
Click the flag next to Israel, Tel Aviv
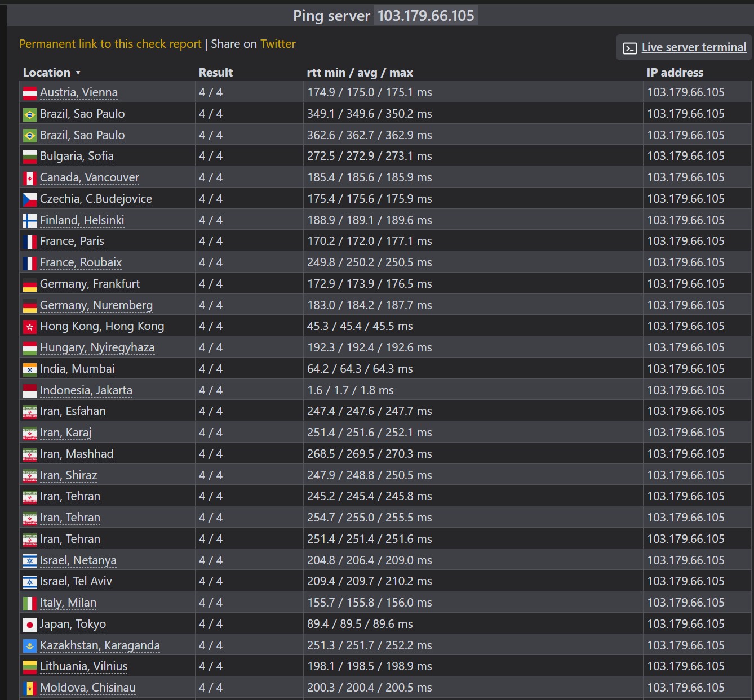click(x=30, y=582)
